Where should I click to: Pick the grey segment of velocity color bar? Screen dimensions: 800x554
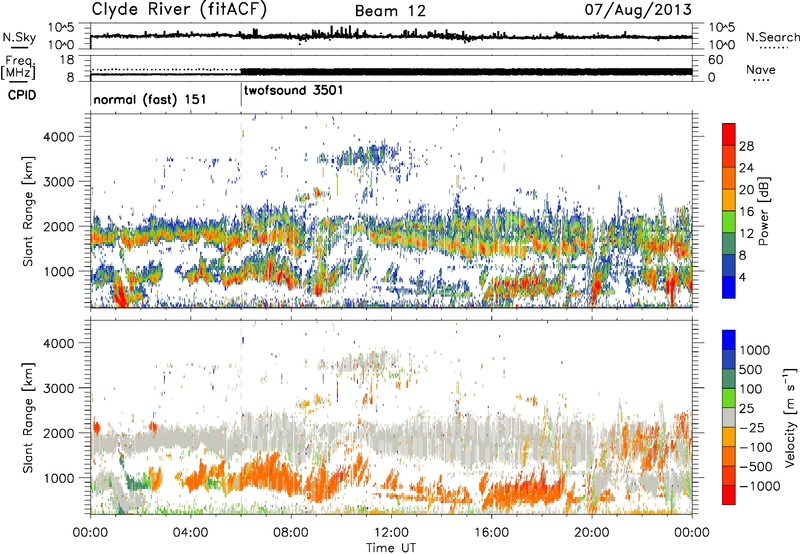729,417
